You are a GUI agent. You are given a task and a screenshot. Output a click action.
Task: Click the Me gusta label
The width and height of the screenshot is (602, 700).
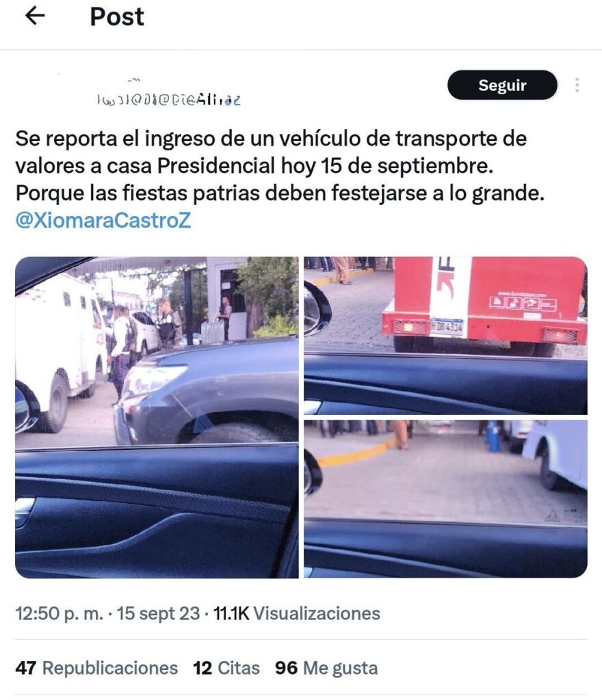340,669
